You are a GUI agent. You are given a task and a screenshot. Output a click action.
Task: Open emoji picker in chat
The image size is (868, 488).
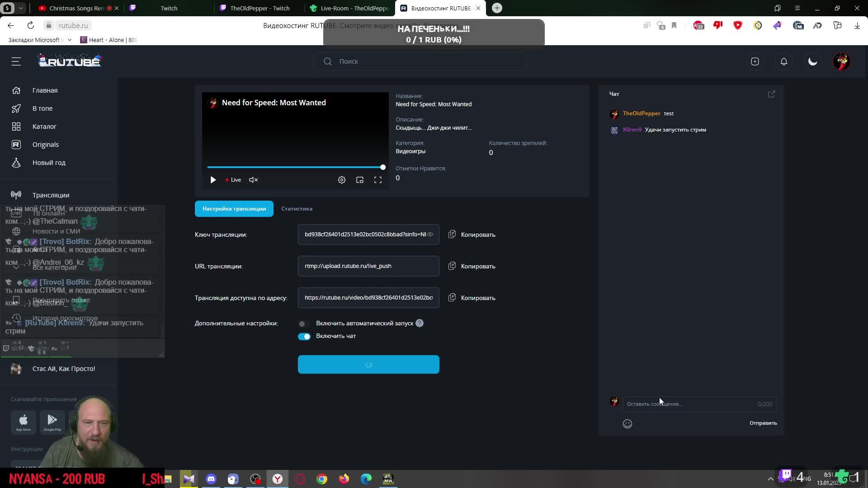(x=627, y=423)
